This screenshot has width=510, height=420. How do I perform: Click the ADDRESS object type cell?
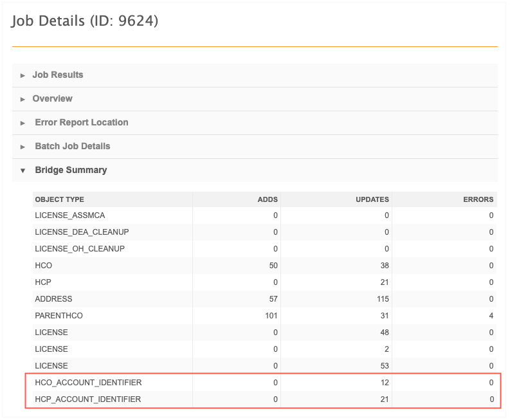coord(53,299)
